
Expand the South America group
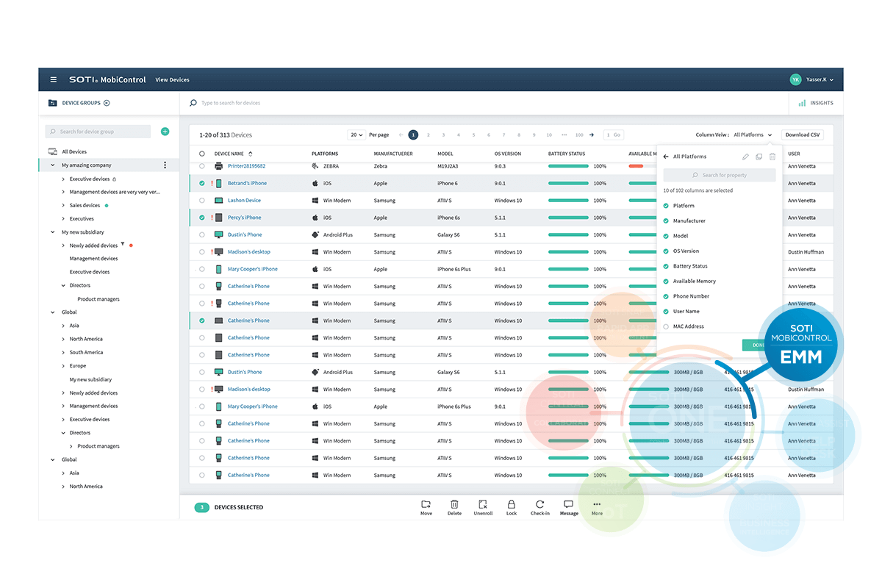coord(63,353)
